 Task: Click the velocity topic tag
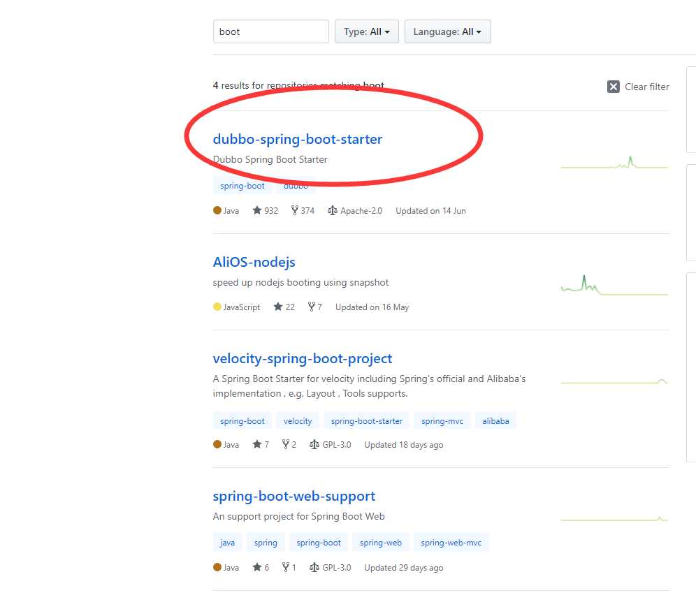click(x=298, y=421)
